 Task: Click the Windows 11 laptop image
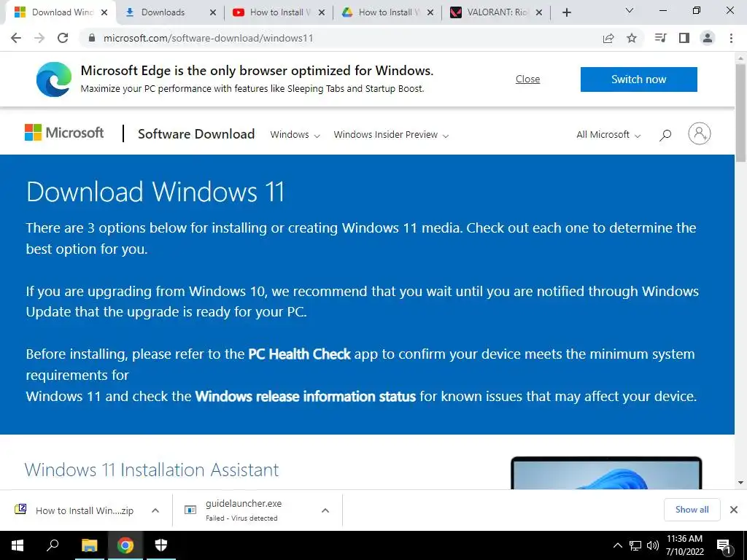coord(606,472)
